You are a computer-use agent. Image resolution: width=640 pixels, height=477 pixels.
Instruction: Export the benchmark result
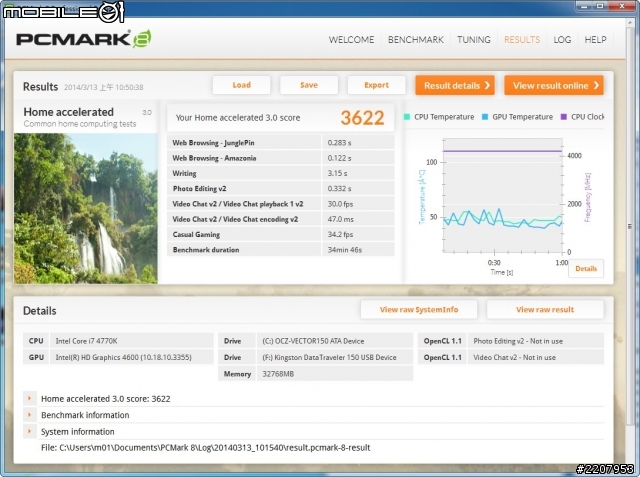(376, 85)
